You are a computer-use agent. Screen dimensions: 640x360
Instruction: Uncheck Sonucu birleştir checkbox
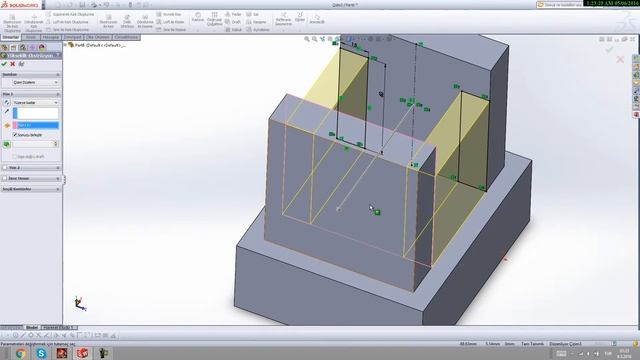pyautogui.click(x=15, y=135)
